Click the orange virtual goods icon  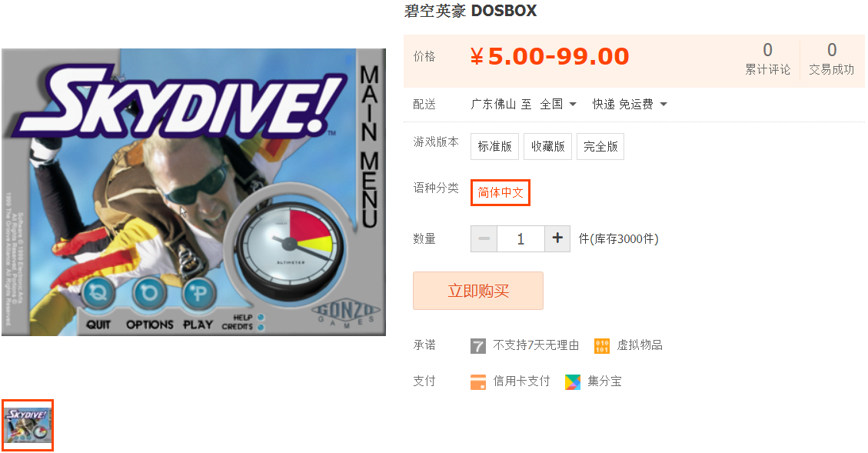602,345
